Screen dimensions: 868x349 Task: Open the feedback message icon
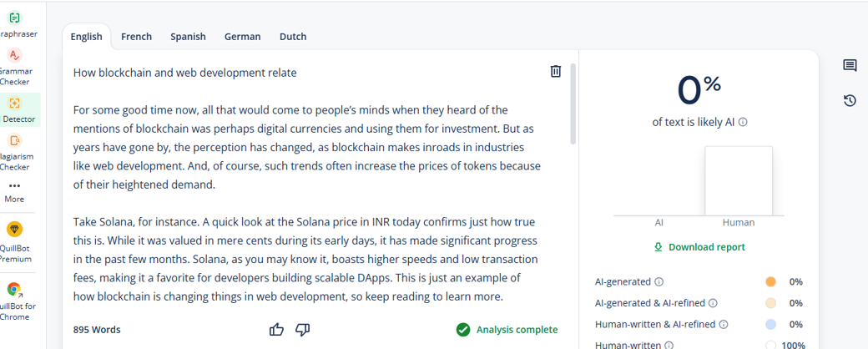[850, 66]
